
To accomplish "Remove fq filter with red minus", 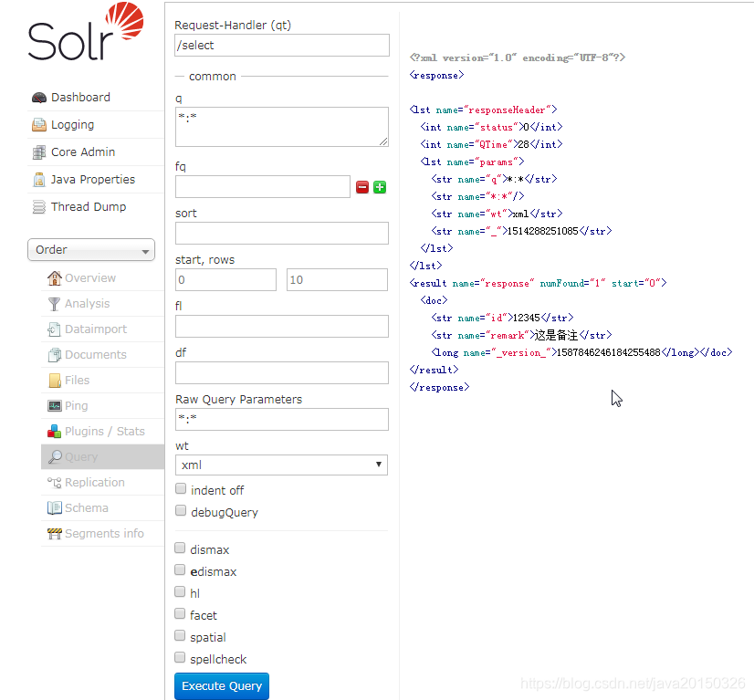I will pos(362,187).
